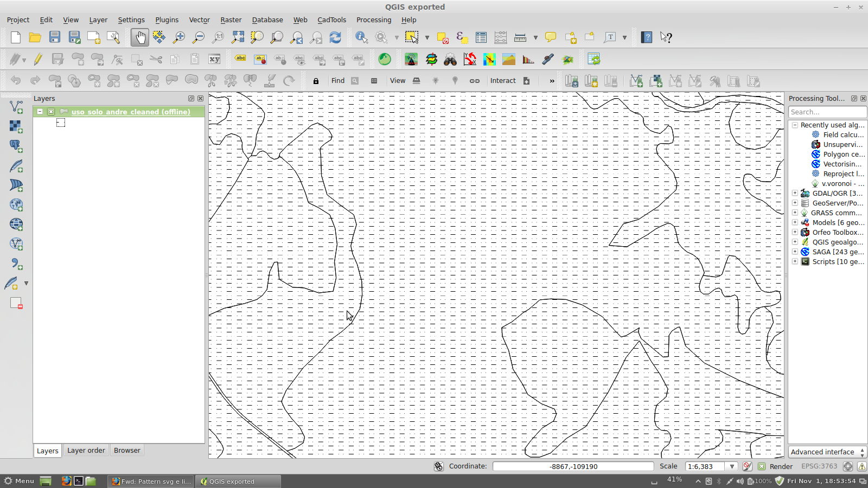Click the EPSG:3763 CRS button
Screen dimensions: 868x488
(819, 466)
